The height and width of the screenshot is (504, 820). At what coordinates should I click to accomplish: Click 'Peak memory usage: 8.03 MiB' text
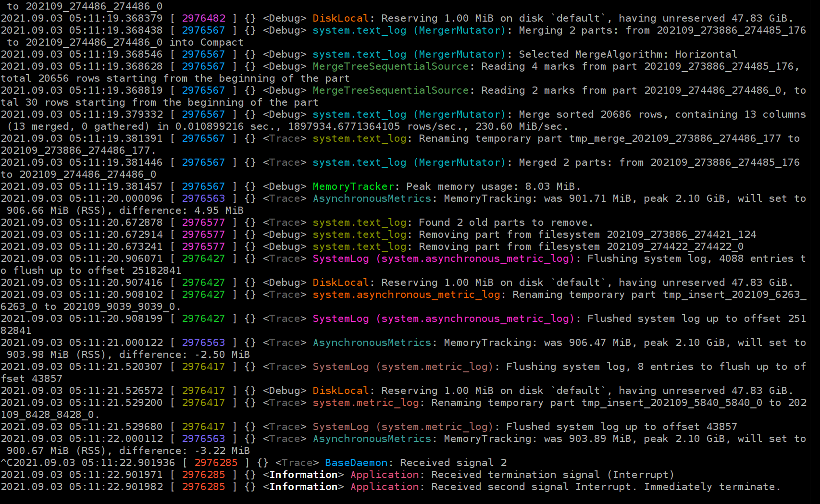(493, 186)
